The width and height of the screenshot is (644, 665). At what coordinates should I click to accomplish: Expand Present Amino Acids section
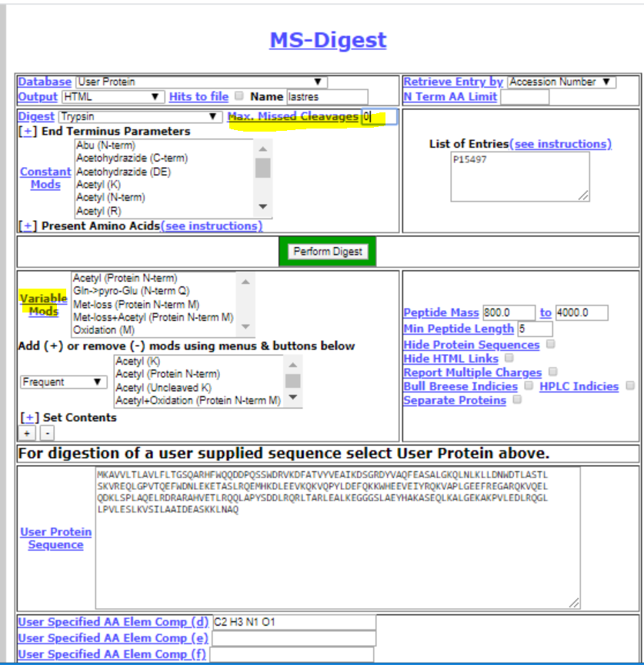point(28,226)
